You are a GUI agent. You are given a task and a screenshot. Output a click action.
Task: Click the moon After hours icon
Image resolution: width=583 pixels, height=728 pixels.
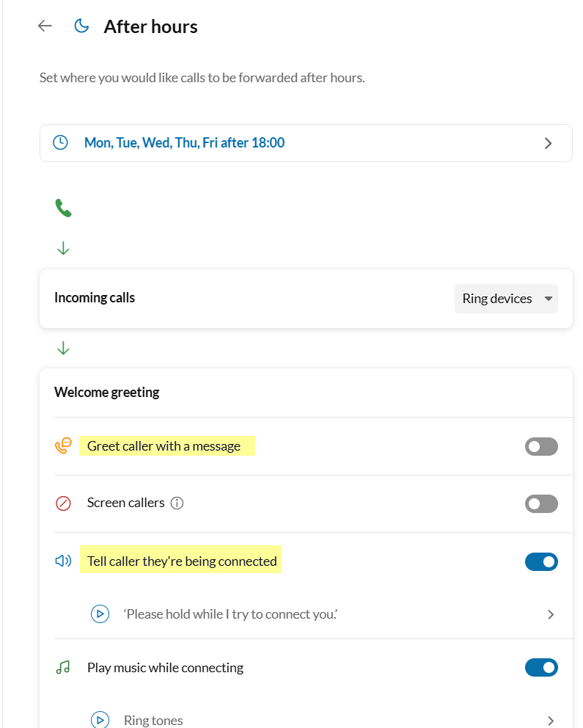pyautogui.click(x=81, y=26)
